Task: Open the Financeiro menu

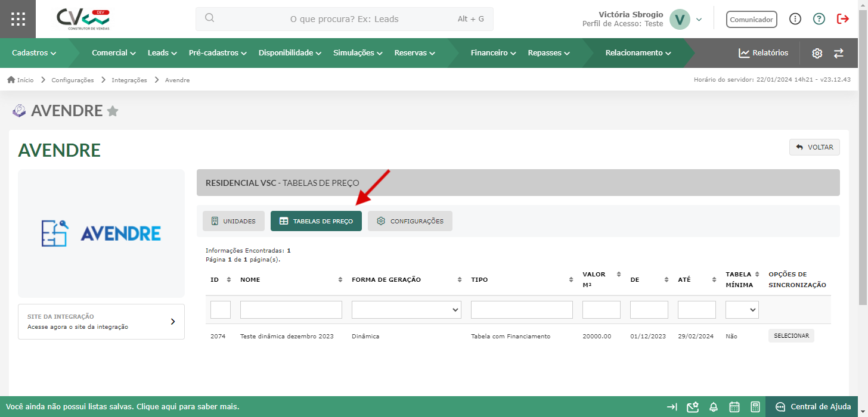Action: click(493, 53)
